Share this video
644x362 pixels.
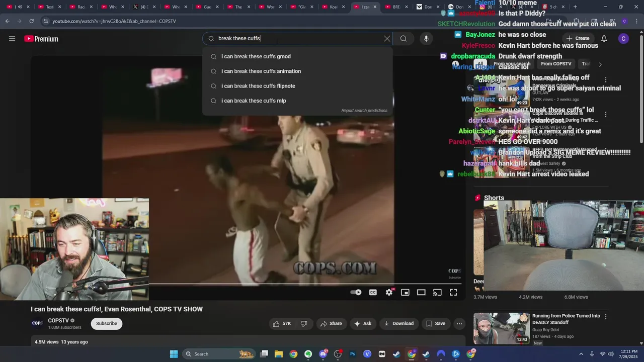[331, 323]
